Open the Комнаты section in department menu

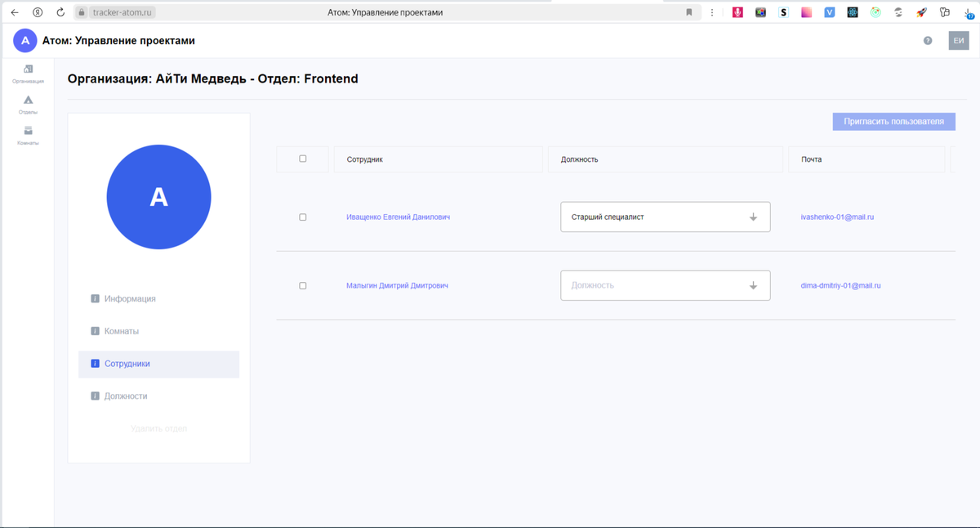[158, 331]
